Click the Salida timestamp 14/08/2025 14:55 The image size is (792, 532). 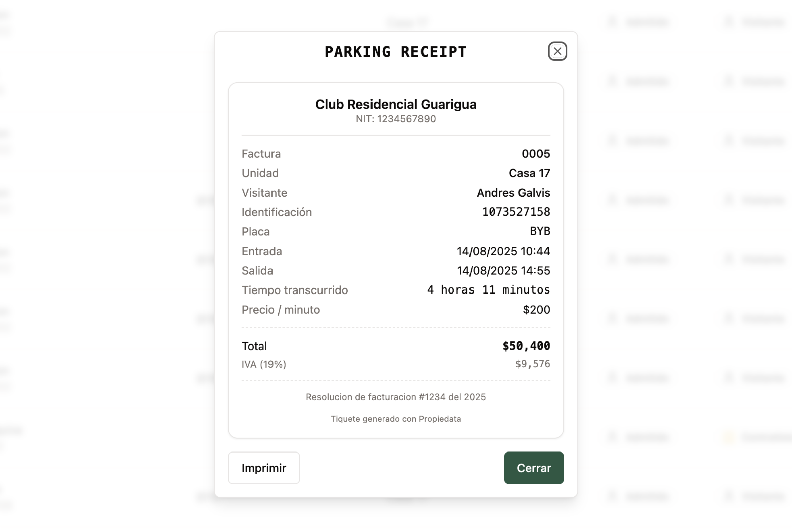pyautogui.click(x=504, y=270)
